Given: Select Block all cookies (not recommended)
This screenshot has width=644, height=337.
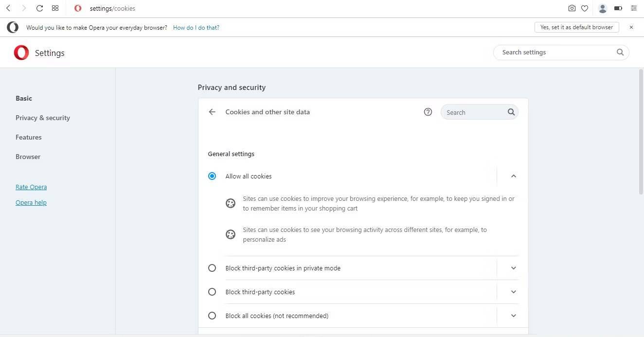Looking at the screenshot, I should click(212, 316).
